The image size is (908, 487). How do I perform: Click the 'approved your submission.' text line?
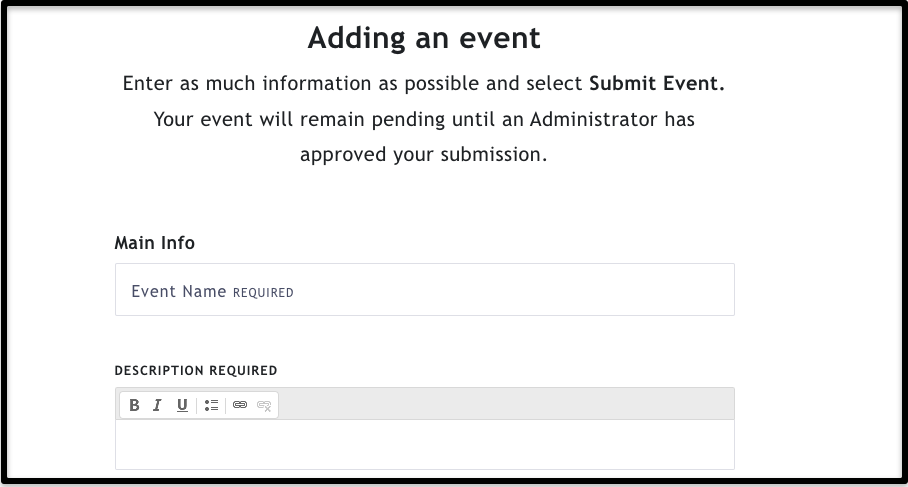[423, 155]
